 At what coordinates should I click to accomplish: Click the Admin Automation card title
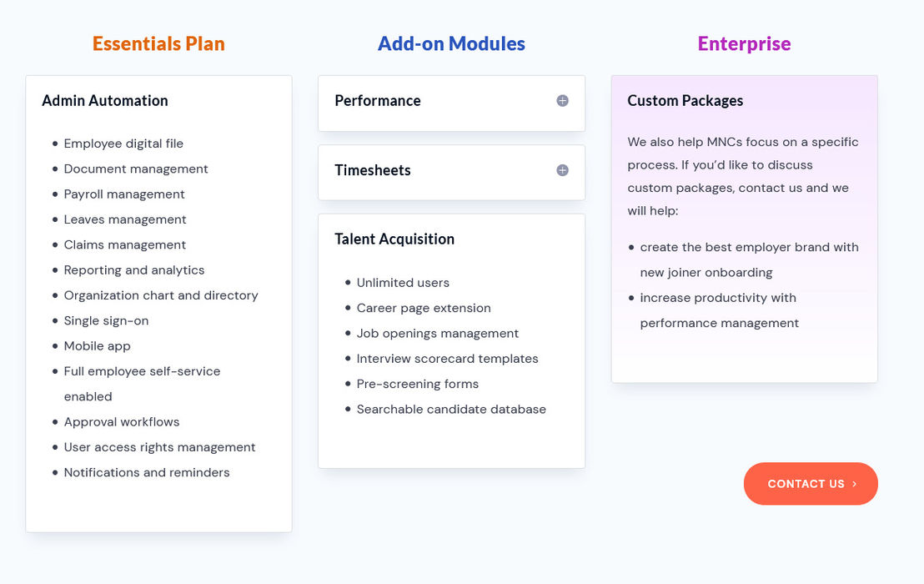pyautogui.click(x=105, y=101)
